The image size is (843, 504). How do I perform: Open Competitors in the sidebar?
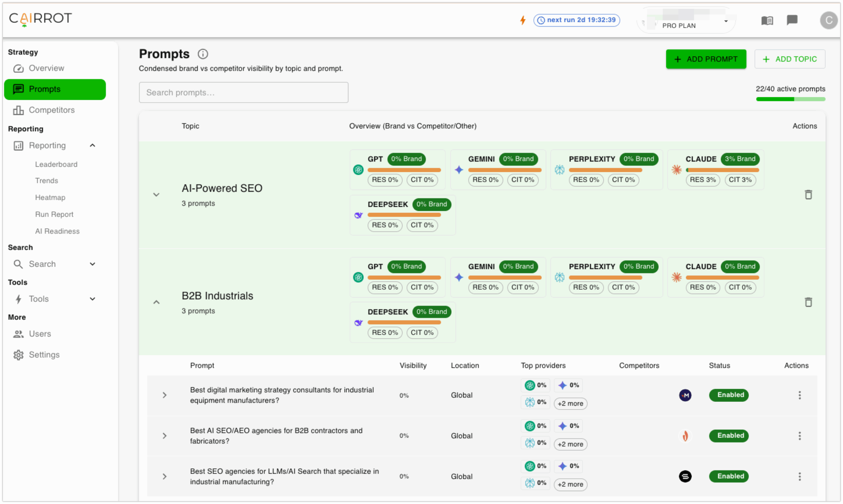coord(51,110)
